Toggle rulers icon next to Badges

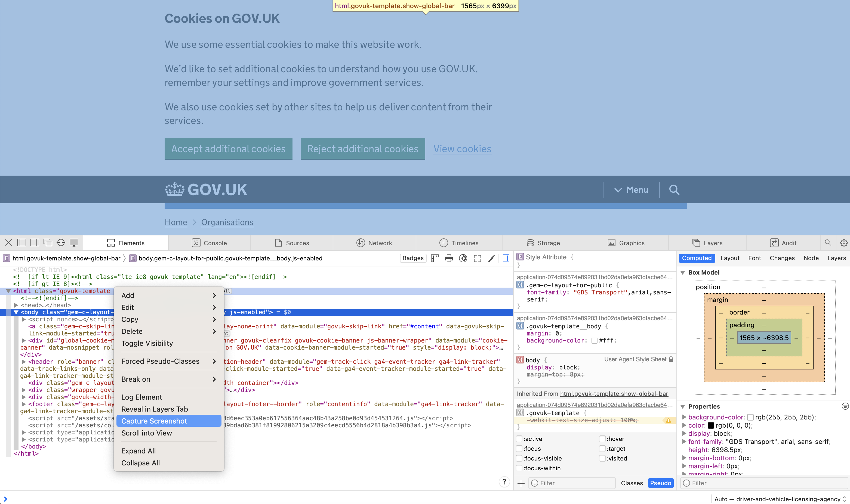pos(435,258)
